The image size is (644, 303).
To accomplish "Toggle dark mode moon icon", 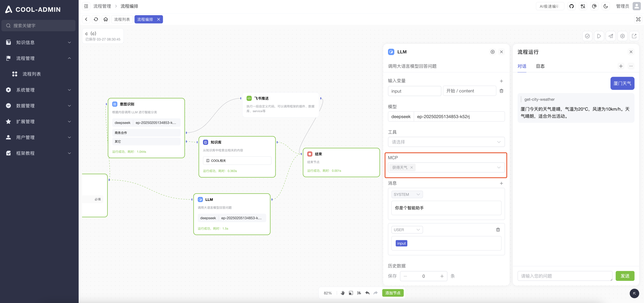I will [x=606, y=6].
